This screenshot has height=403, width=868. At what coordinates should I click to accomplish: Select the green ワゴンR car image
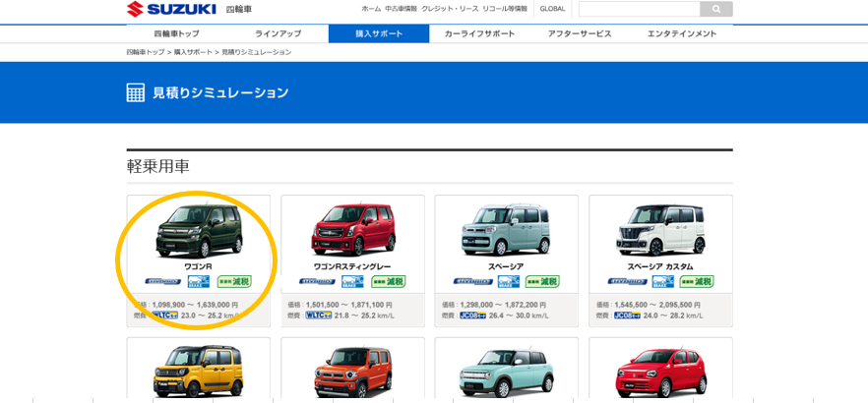click(199, 231)
